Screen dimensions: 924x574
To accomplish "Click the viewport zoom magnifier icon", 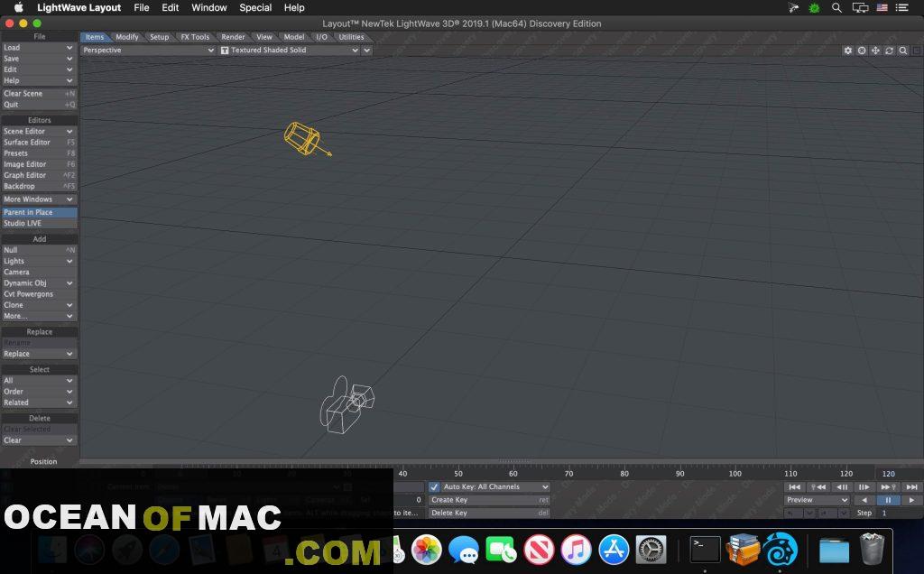I will (902, 51).
